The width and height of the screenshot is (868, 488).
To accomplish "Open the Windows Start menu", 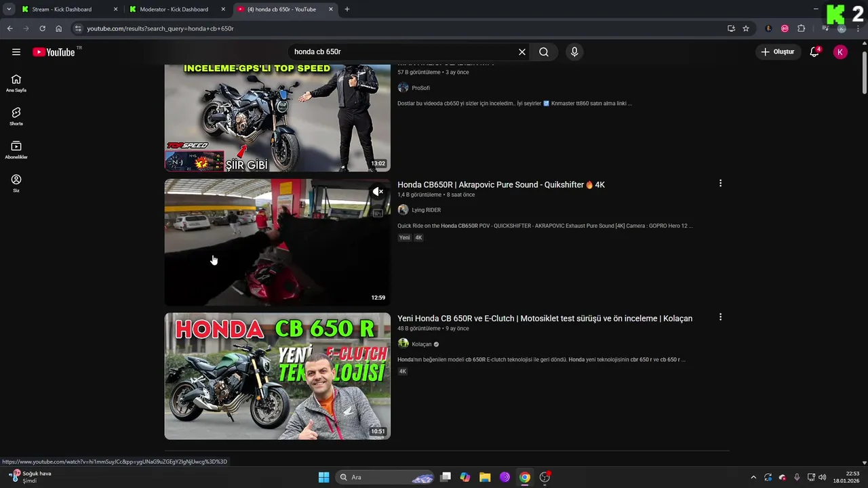I will [x=324, y=477].
